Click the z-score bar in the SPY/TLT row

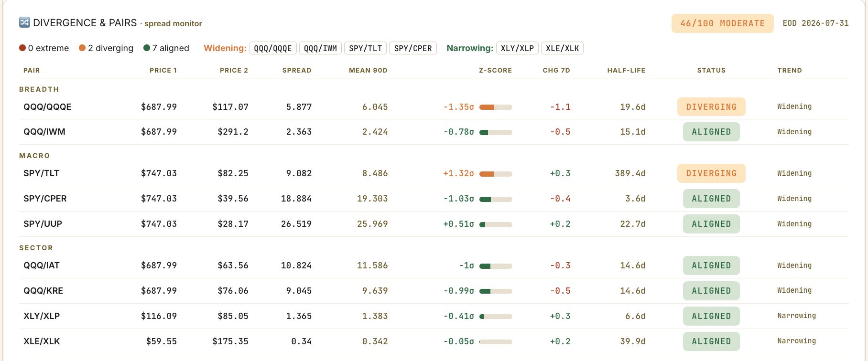point(496,174)
